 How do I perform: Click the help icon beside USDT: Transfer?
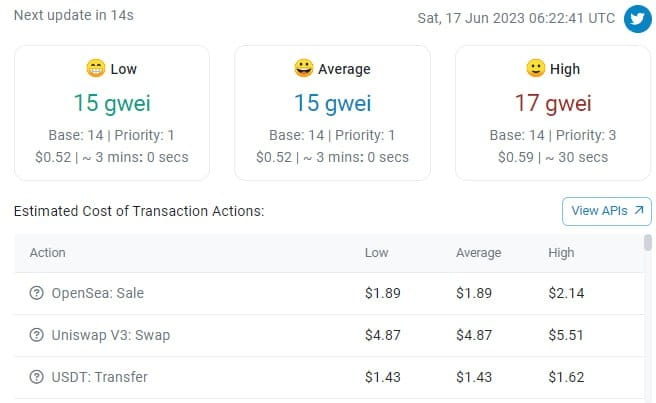tap(36, 377)
